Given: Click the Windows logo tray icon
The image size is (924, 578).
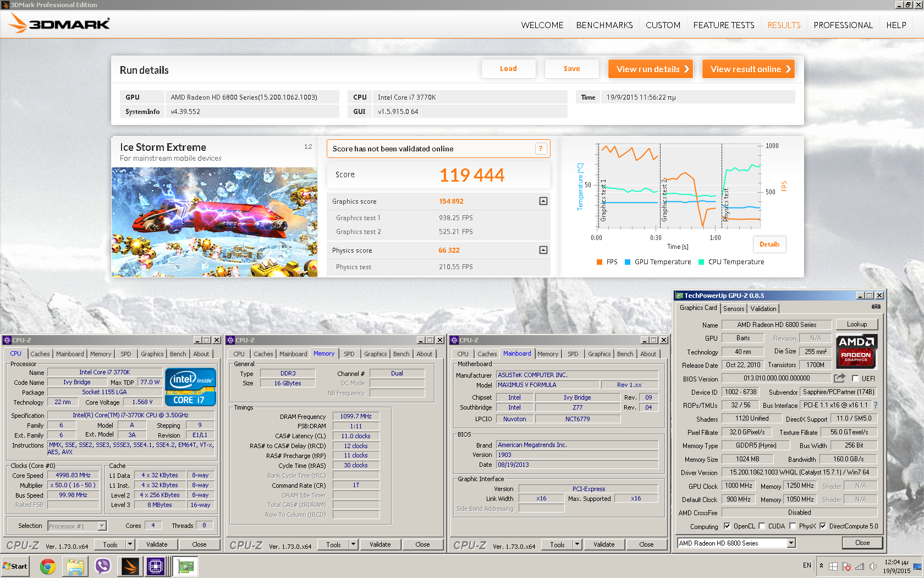Looking at the screenshot, I should [x=833, y=566].
